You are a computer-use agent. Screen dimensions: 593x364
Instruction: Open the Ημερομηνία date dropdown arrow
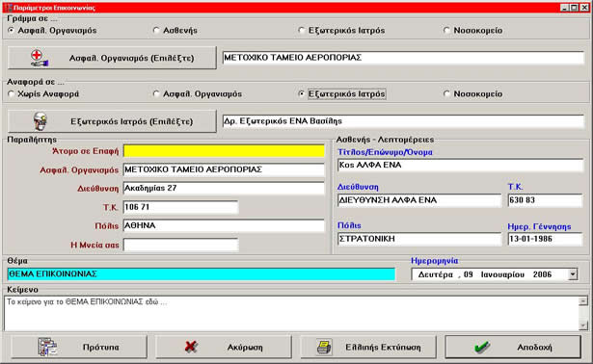(x=574, y=274)
